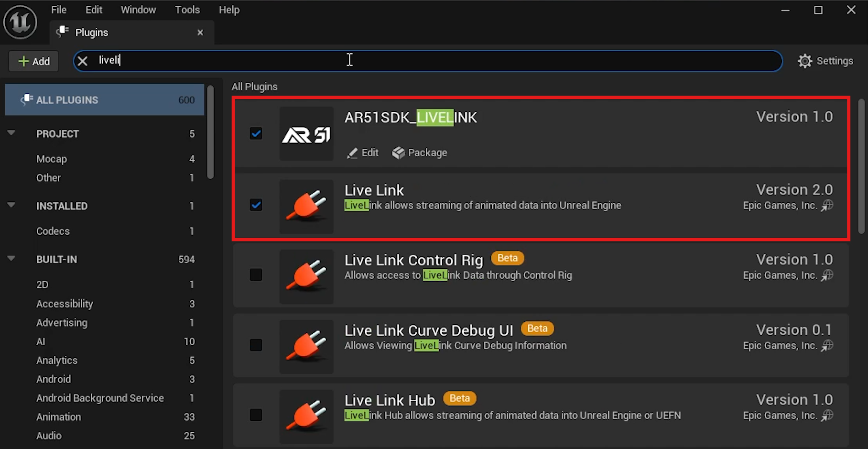868x449 pixels.
Task: Click the AR51 plugin logo thumbnail
Action: 306,134
